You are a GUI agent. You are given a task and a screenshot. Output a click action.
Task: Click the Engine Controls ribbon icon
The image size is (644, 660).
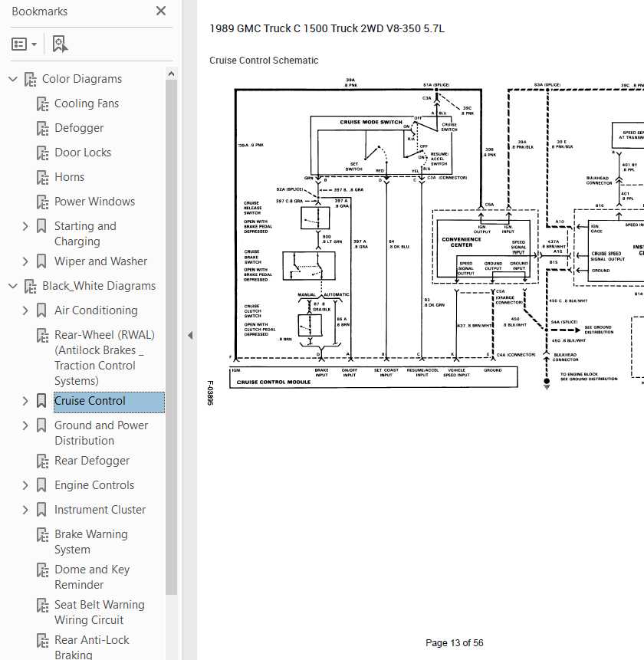click(41, 485)
